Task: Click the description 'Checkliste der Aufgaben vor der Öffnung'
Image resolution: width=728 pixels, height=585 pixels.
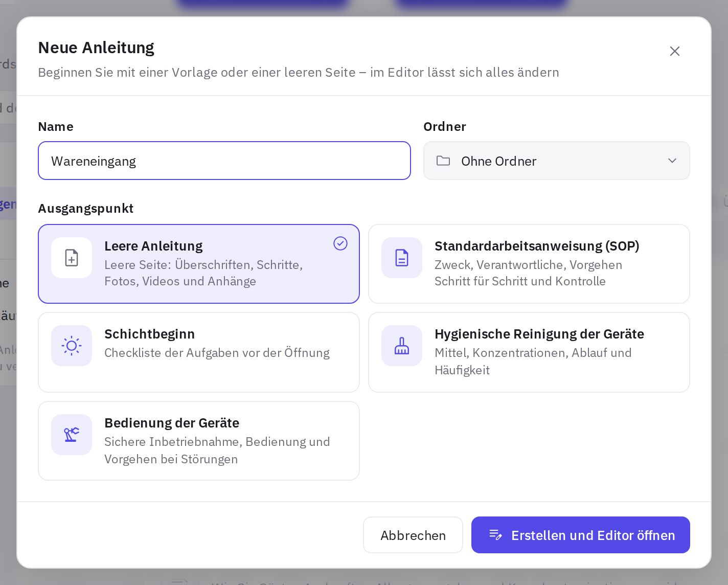Action: click(x=217, y=353)
